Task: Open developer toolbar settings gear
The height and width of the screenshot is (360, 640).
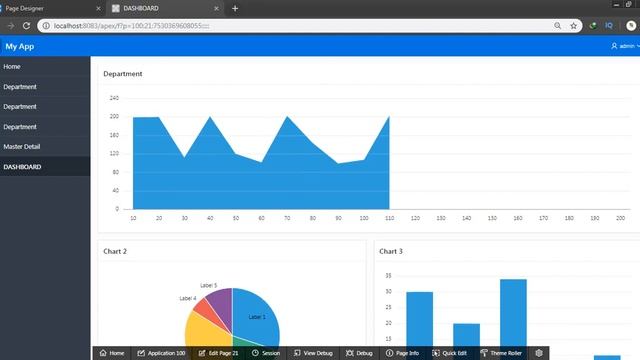Action: 539,353
